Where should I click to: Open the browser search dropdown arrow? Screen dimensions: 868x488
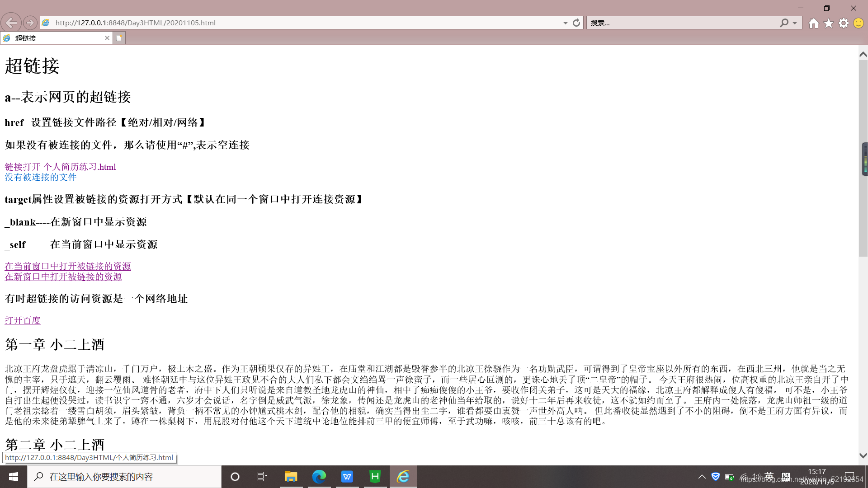pyautogui.click(x=795, y=23)
